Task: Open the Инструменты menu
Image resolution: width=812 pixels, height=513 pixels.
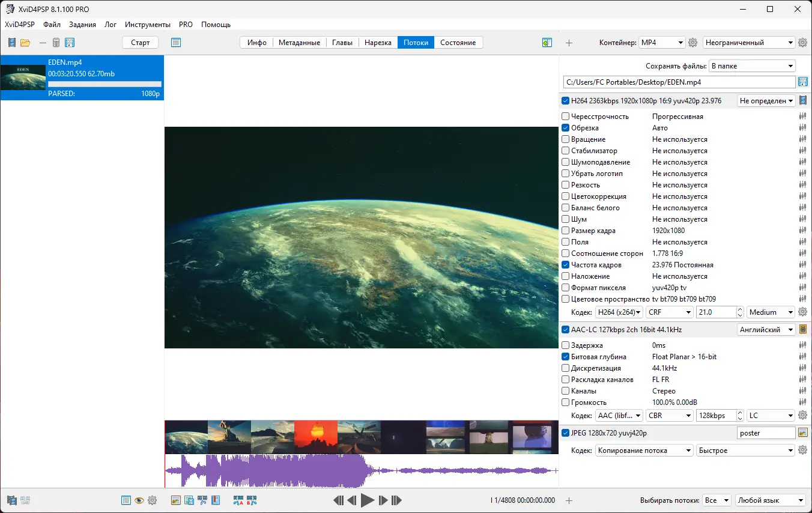Action: [x=147, y=25]
